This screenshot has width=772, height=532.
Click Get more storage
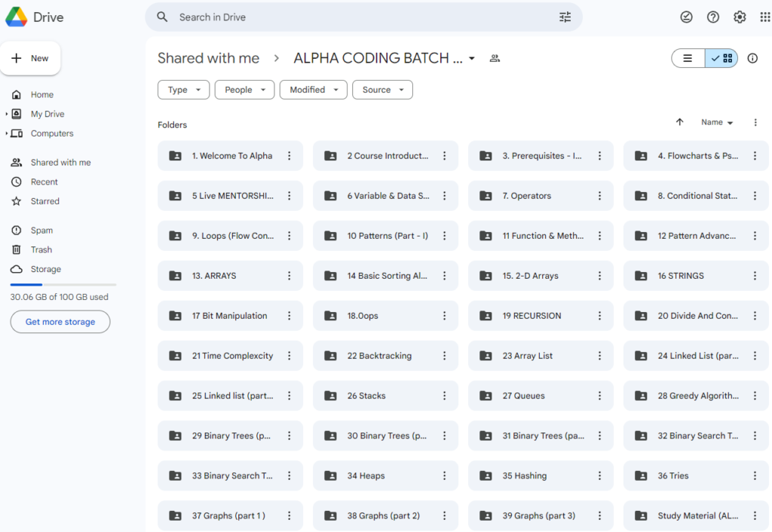click(x=60, y=322)
